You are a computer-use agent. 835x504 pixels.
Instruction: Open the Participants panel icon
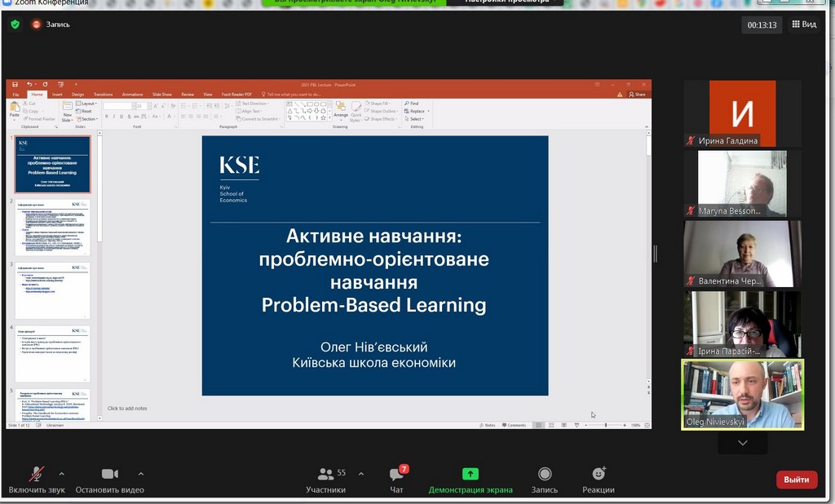(325, 474)
